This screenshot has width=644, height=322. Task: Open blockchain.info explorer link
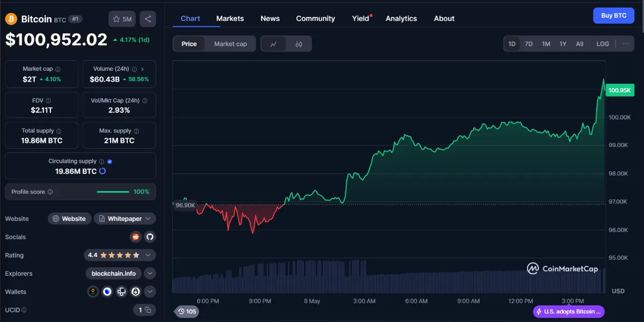pos(114,273)
